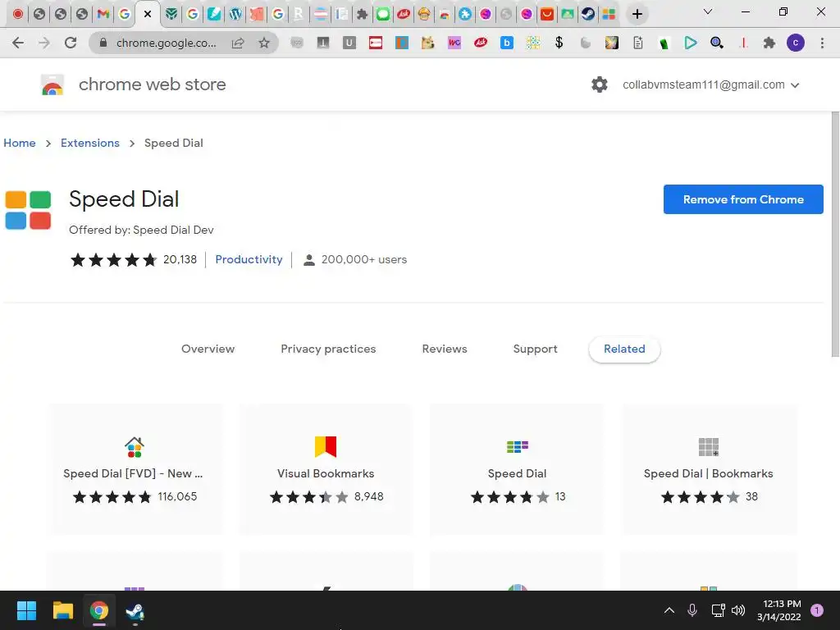This screenshot has width=840, height=630.
Task: Open the Productivity category link
Action: click(x=249, y=259)
